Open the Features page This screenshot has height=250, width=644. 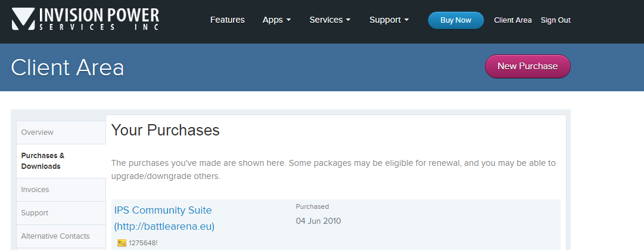[227, 20]
